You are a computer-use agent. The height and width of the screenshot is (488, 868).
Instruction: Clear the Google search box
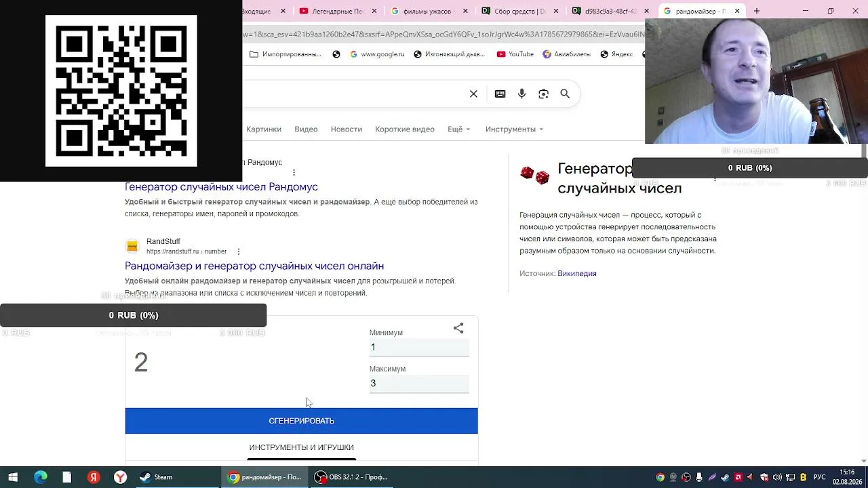(x=473, y=94)
